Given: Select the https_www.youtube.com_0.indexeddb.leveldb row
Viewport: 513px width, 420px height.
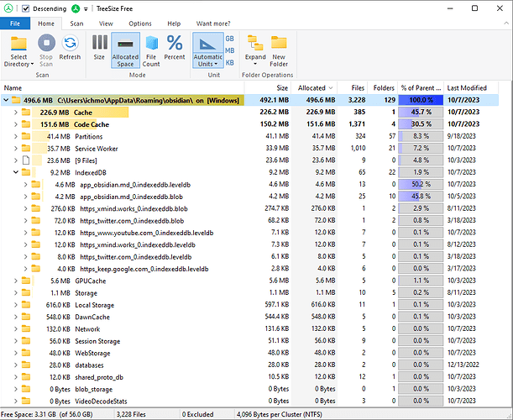Looking at the screenshot, I should click(249, 233).
